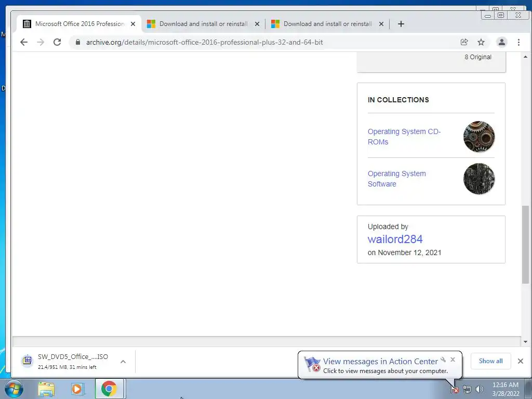
Task: Open the Windows Start menu
Action: click(14, 389)
